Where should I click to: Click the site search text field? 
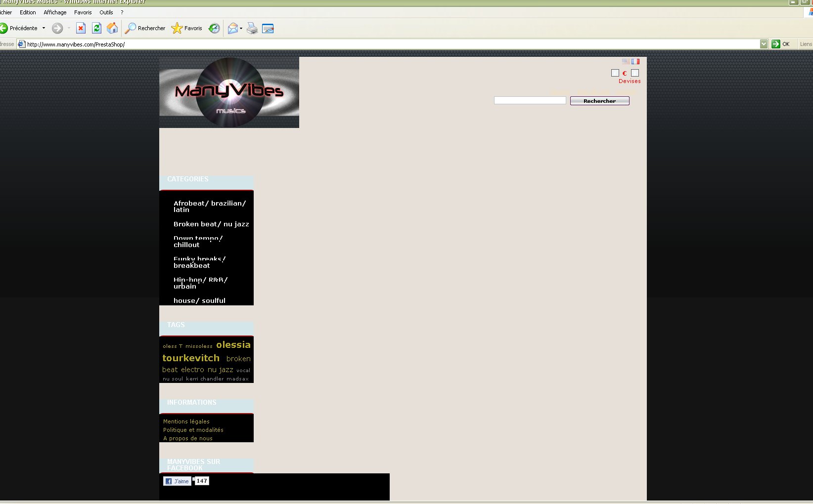tap(530, 101)
